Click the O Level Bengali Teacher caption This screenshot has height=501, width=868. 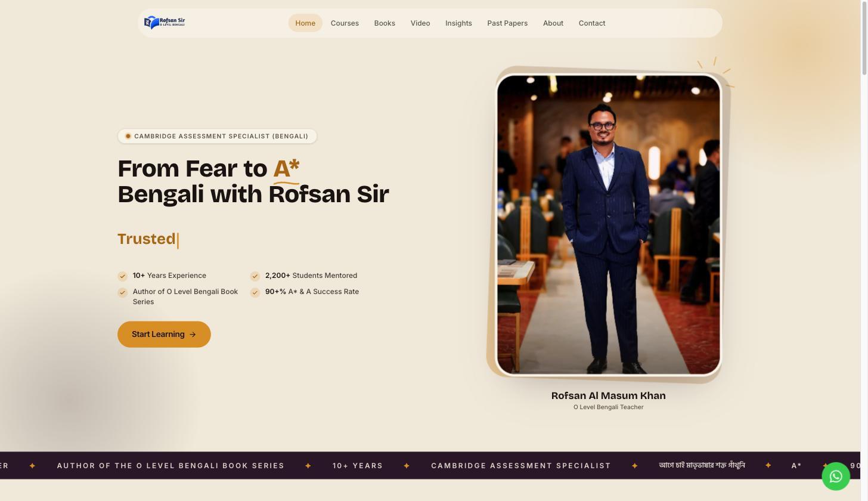609,407
